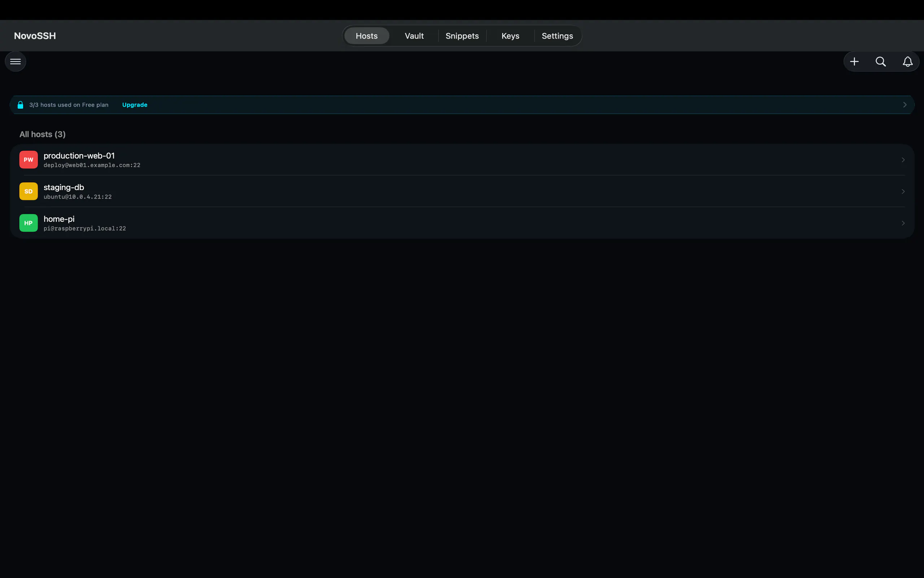Select the staging-db host name
924x578 pixels.
(x=64, y=187)
